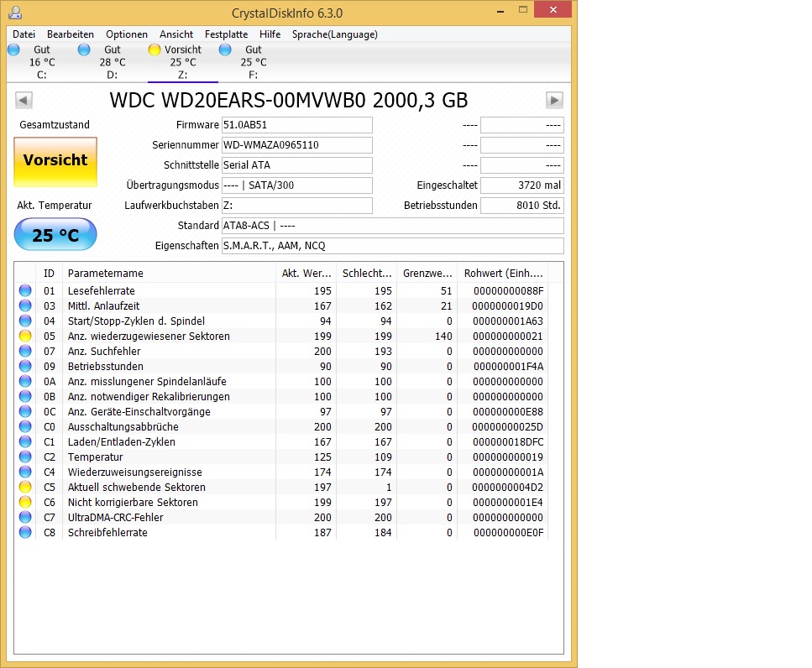Select drive C: health tab
Viewport: 812px width, 668px height.
point(42,62)
